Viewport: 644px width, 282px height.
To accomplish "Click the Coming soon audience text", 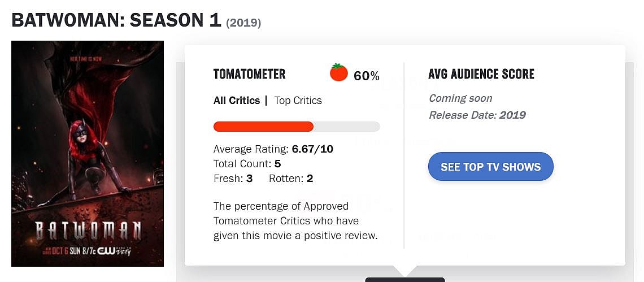I will pyautogui.click(x=460, y=98).
